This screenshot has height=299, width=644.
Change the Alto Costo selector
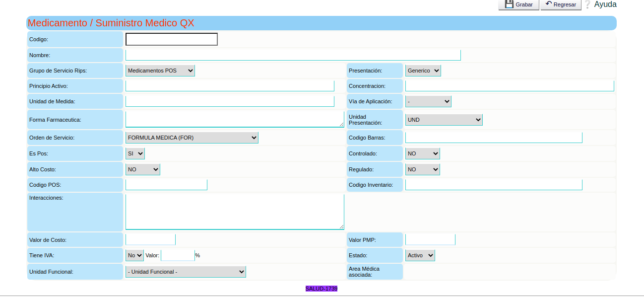click(x=142, y=169)
